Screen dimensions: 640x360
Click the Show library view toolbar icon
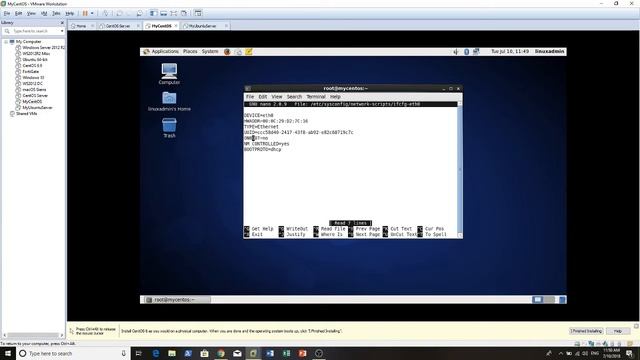click(x=153, y=13)
